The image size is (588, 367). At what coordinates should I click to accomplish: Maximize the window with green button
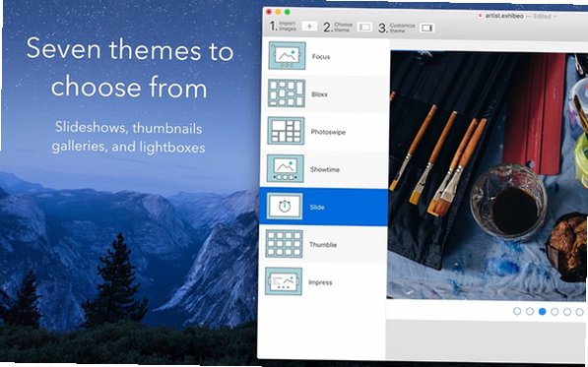click(x=288, y=12)
